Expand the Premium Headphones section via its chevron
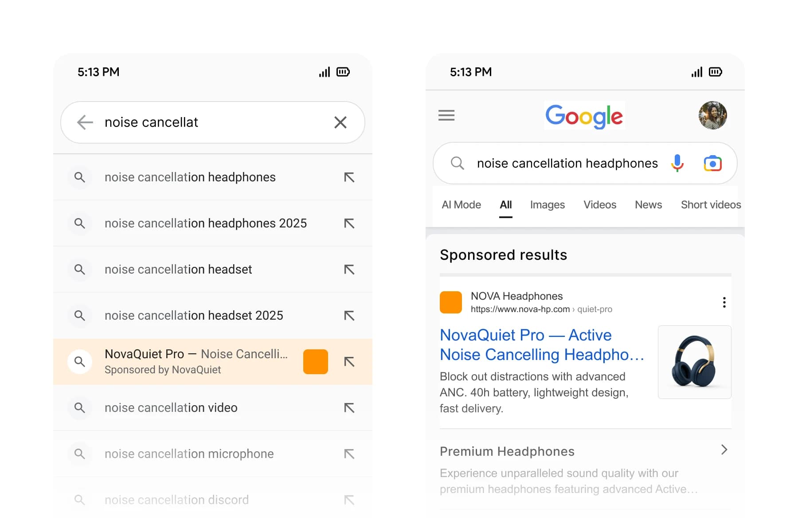This screenshot has height=532, width=798. coord(724,450)
